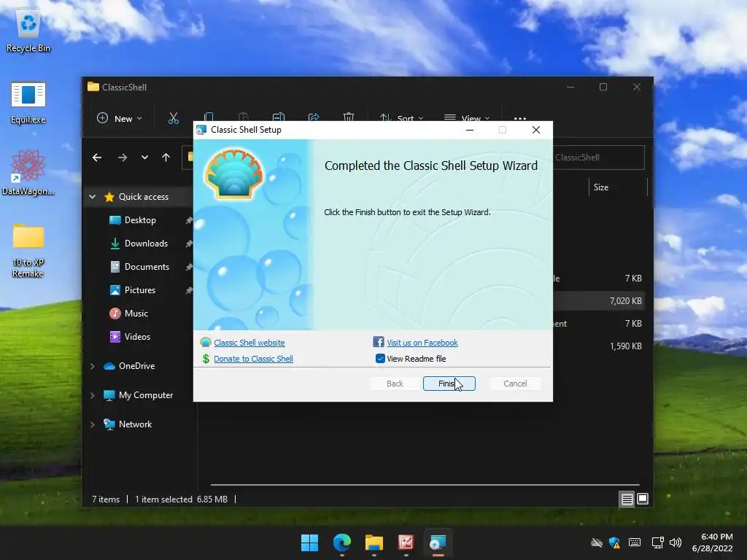Select Downloads in the navigation pane
Image resolution: width=747 pixels, height=560 pixels.
(146, 244)
